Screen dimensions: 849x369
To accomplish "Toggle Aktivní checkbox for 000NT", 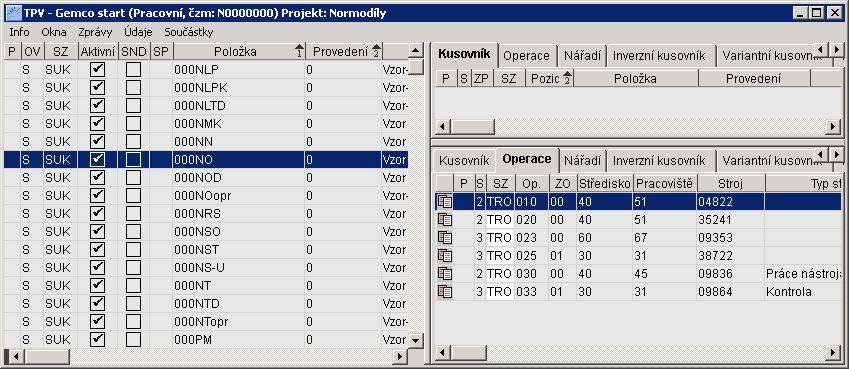I will (x=97, y=285).
